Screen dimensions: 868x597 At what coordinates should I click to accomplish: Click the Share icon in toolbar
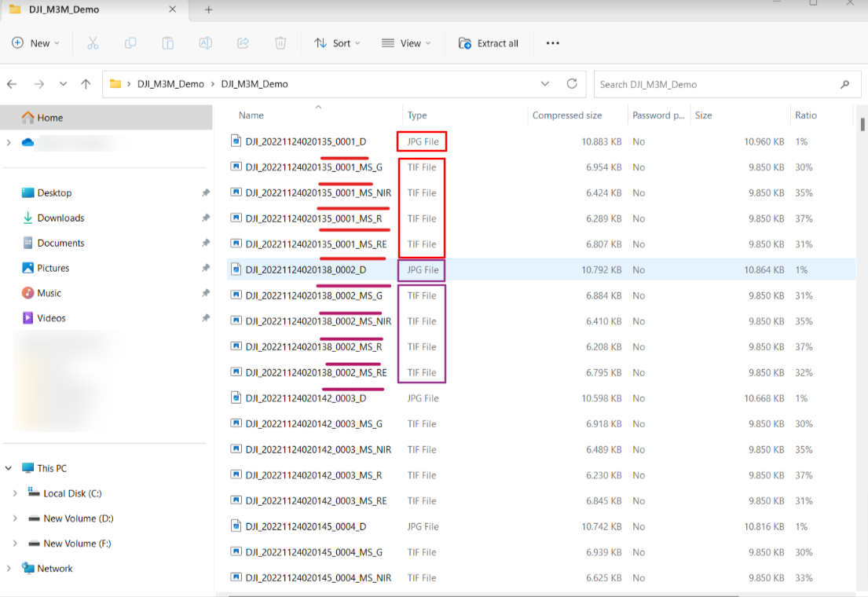click(x=243, y=43)
